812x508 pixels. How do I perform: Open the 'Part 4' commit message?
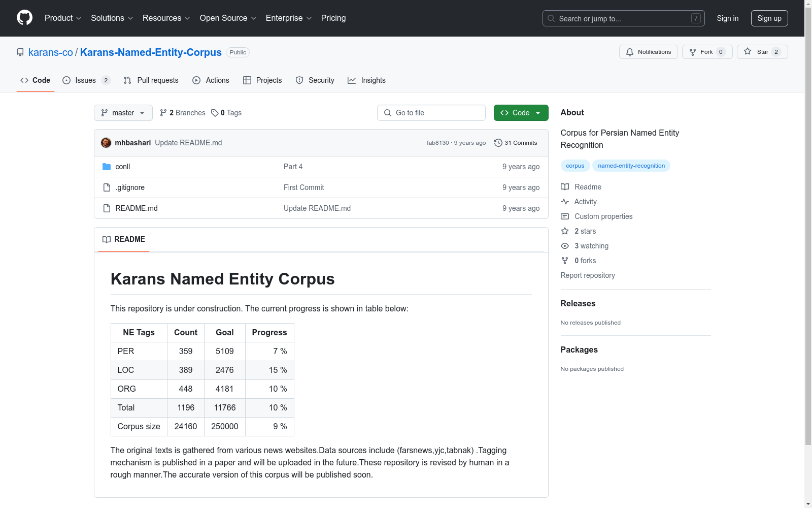coord(293,167)
